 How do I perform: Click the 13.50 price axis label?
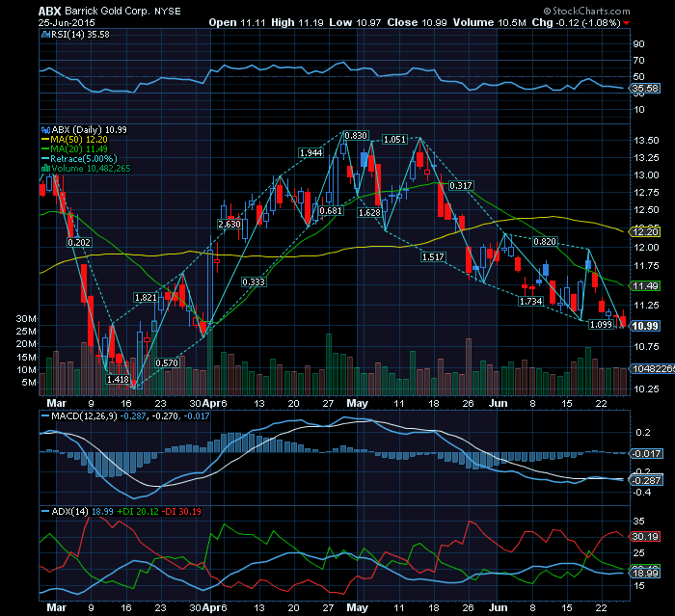coord(647,141)
